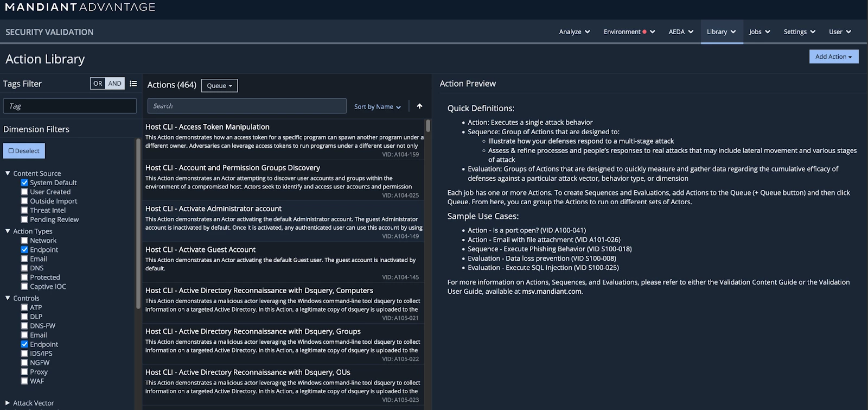
Task: Enable the Proxy control filter
Action: click(x=24, y=371)
